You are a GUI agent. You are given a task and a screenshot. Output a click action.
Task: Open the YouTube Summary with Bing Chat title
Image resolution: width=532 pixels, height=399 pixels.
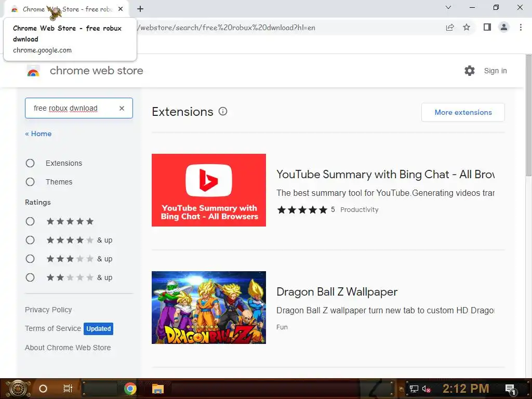385,174
